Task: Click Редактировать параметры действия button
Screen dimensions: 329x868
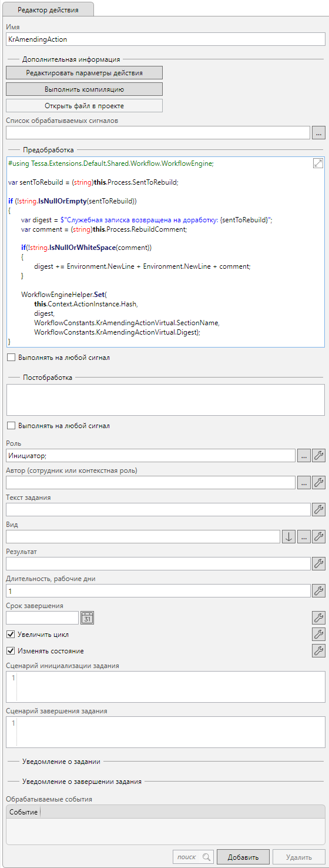Action: tap(84, 72)
